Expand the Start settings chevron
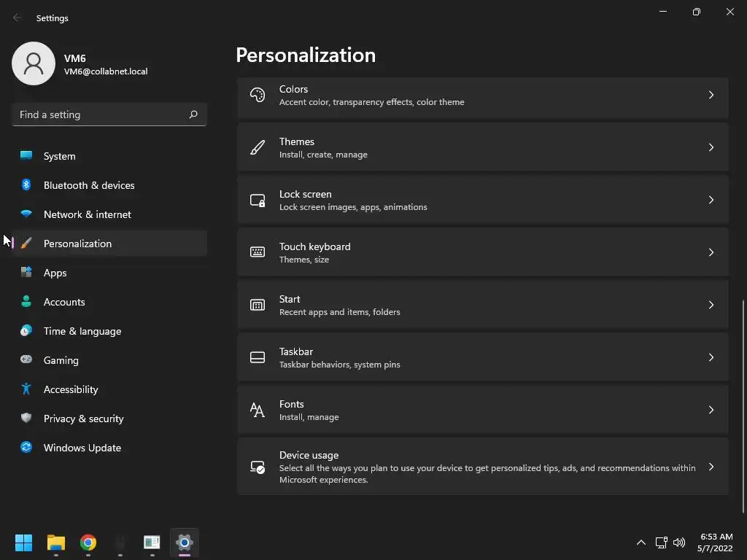Viewport: 747px width, 560px height. click(711, 305)
